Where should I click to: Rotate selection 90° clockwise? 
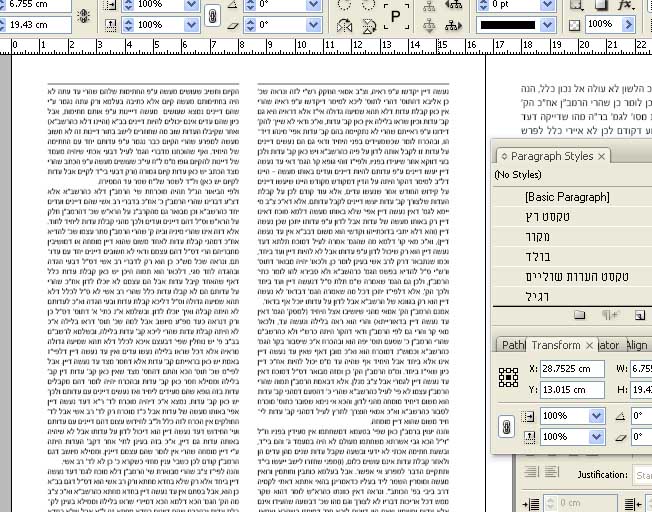tap(344, 5)
